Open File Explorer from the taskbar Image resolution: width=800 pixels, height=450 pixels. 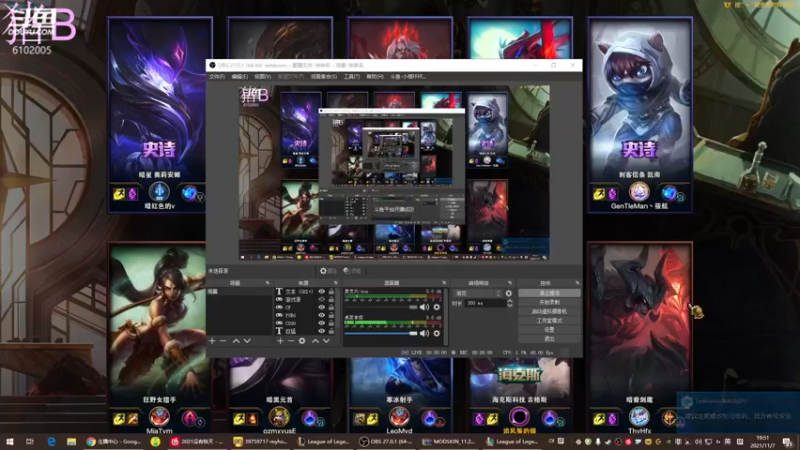pos(71,441)
